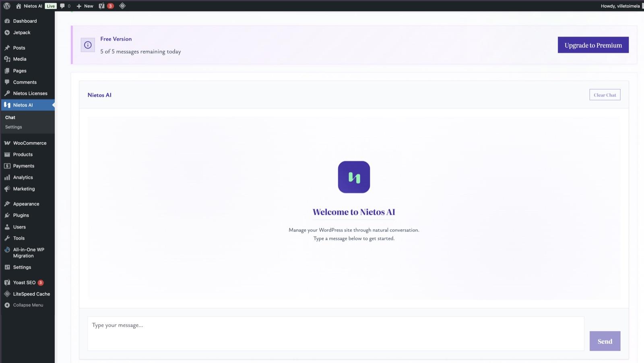Screen dimensions: 644x363
Task: Open the Settings submenu under Nietos AI
Action: (x=13, y=127)
